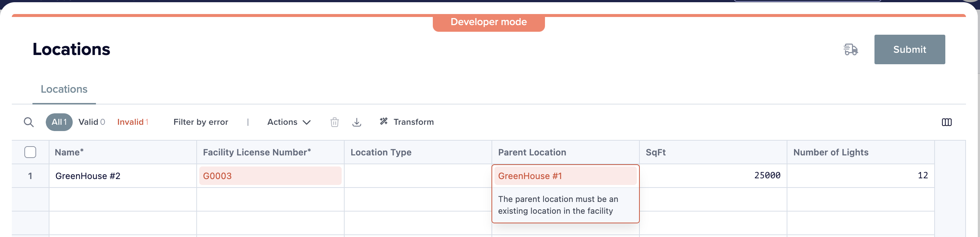Image resolution: width=980 pixels, height=237 pixels.
Task: Select the SqFt column header
Action: [713, 152]
